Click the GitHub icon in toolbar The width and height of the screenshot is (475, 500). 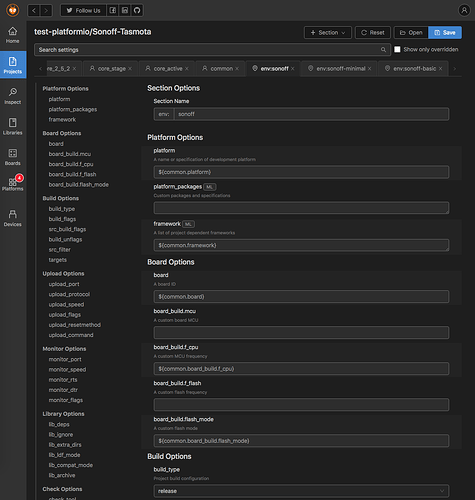point(137,10)
